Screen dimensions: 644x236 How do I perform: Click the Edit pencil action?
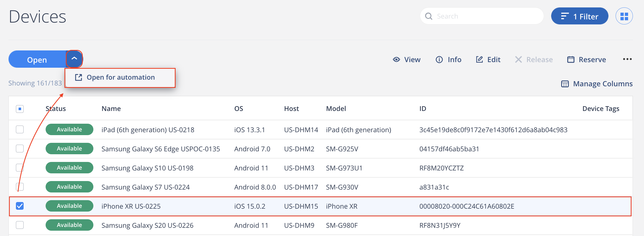tap(488, 59)
